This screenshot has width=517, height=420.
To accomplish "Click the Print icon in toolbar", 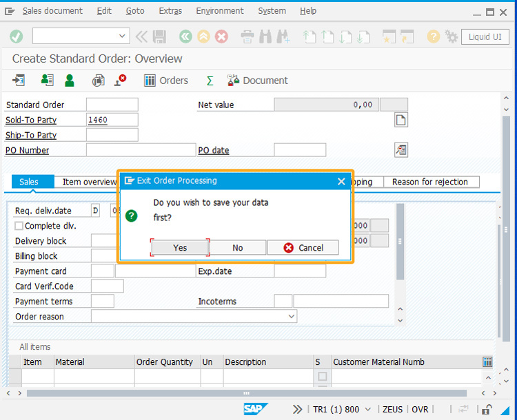I will point(247,36).
